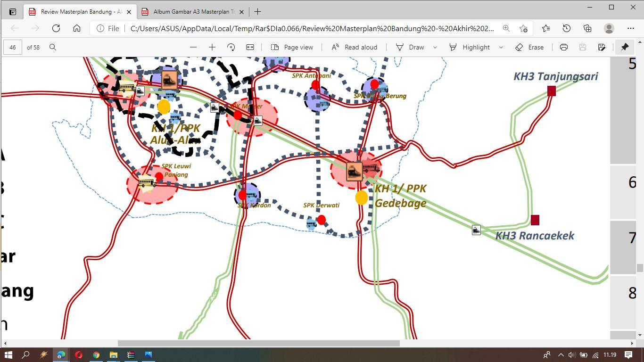Click the KH3 Rancaekek map label
Screen dimensions: 644x362
point(535,236)
